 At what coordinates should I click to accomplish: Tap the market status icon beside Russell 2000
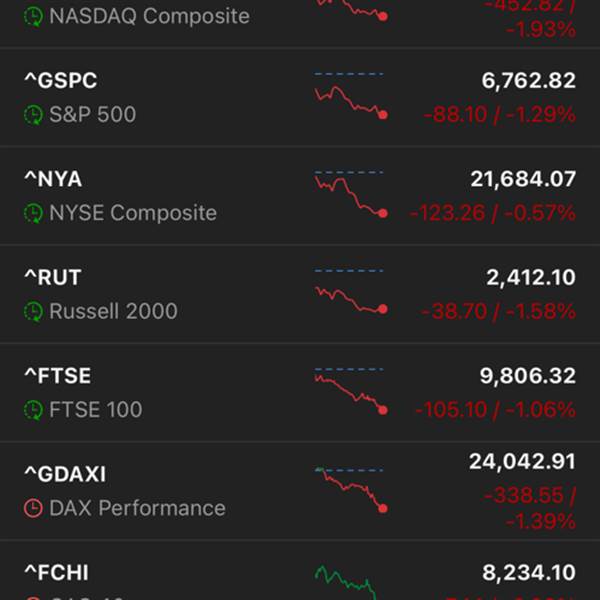pyautogui.click(x=34, y=311)
